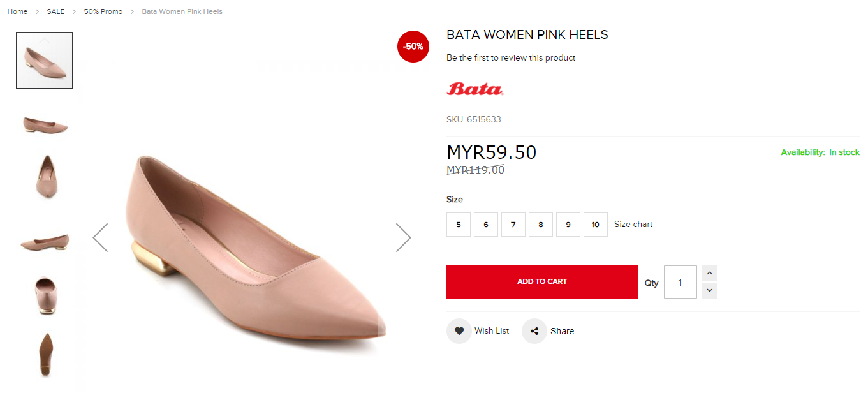868x393 pixels.
Task: Go to the previous product image arrow
Action: coord(101,237)
